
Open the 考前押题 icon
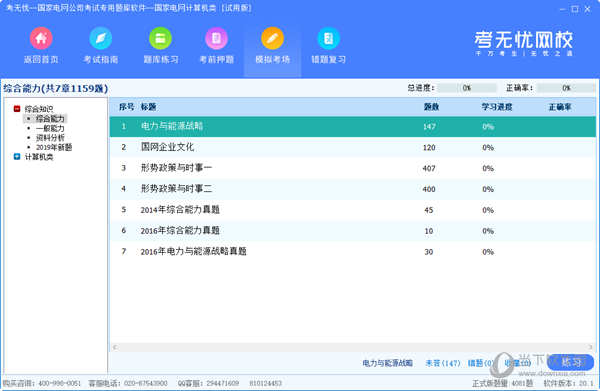tap(216, 38)
